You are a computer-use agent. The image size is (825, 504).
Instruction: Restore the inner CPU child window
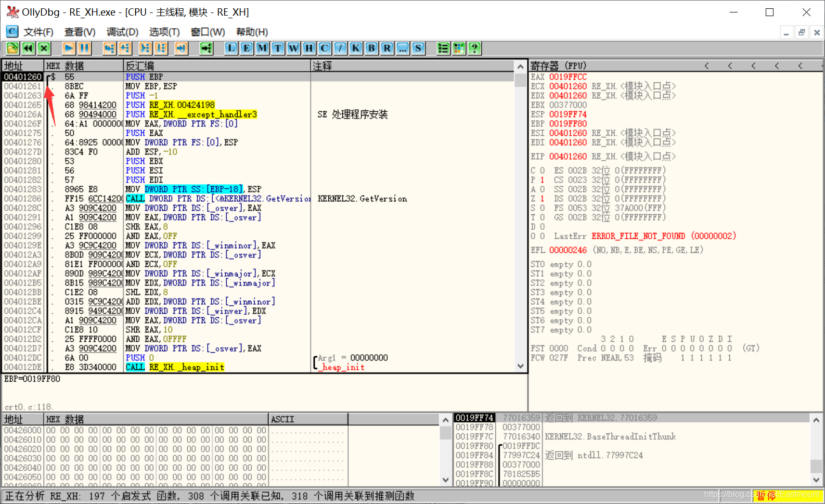click(x=802, y=33)
